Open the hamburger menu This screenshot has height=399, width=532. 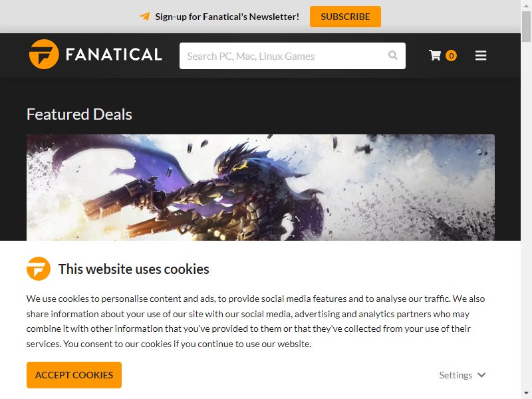point(480,55)
